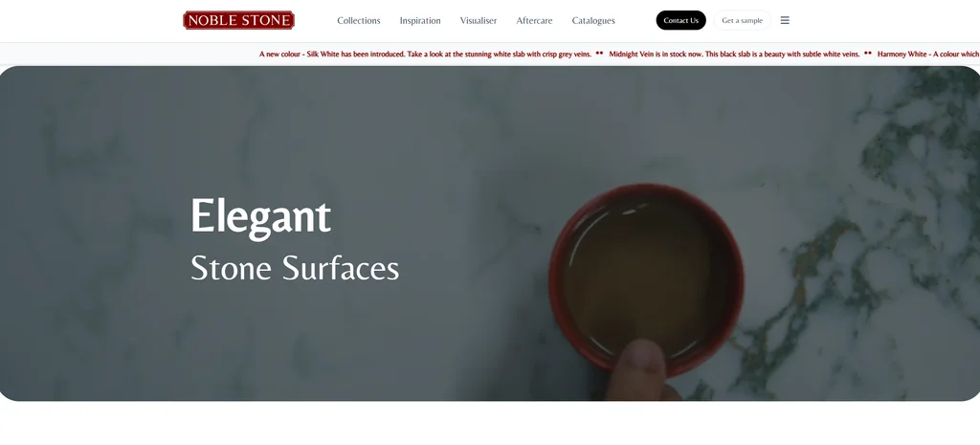The width and height of the screenshot is (980, 445).
Task: Click the Harmony White ticker message
Action: [x=928, y=55]
